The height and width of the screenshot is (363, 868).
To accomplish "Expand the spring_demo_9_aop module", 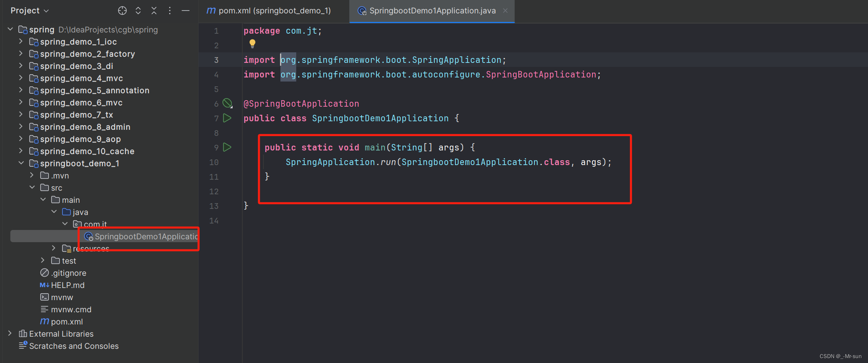I will click(x=21, y=139).
